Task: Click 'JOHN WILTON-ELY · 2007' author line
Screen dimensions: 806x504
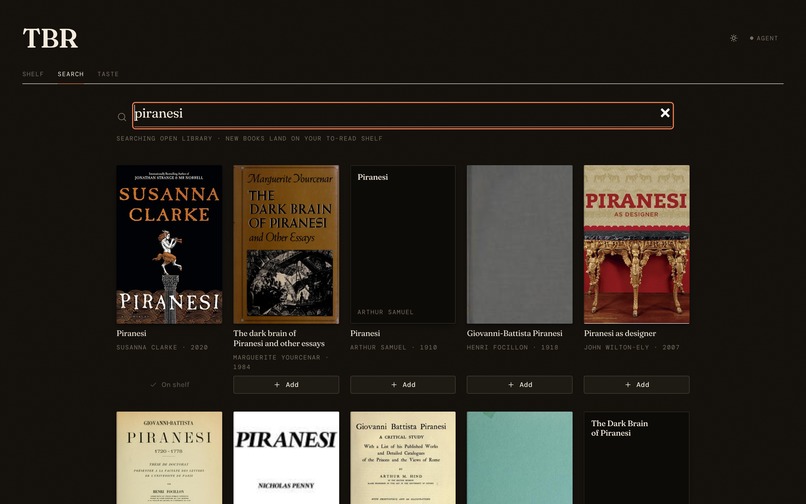Action: (x=632, y=348)
